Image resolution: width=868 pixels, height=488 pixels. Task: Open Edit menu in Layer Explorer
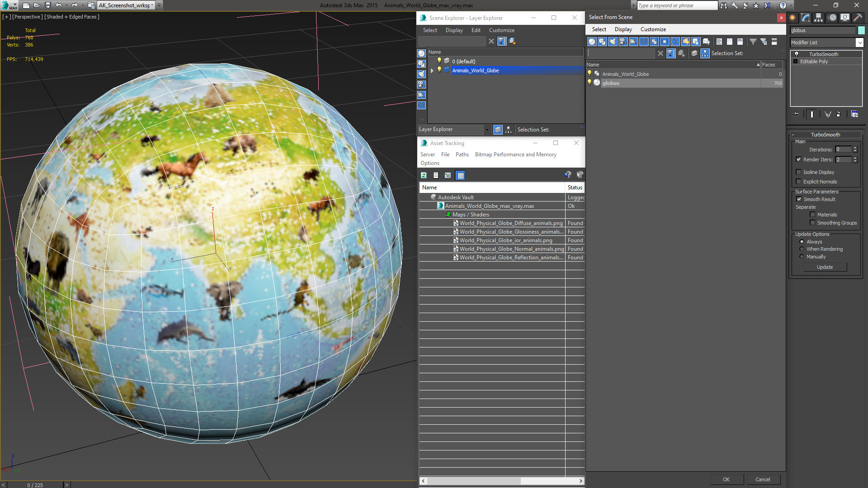point(476,30)
